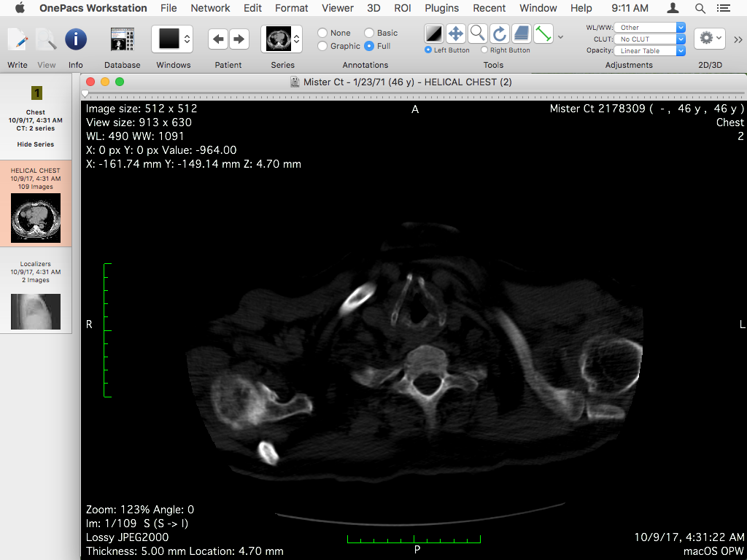Screen dimensions: 747x560
Task: Click Hide Series in sidebar
Action: pos(36,144)
